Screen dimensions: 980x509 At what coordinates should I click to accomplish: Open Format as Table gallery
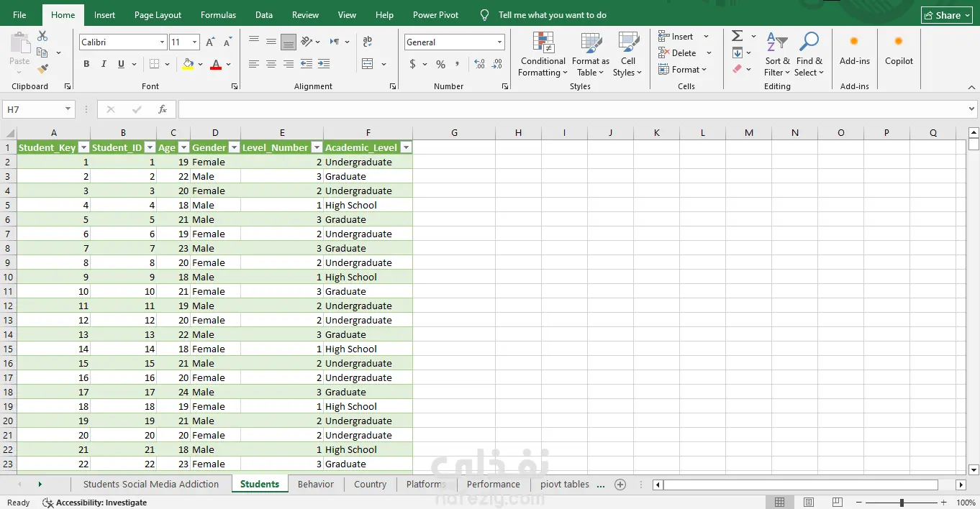tap(591, 55)
